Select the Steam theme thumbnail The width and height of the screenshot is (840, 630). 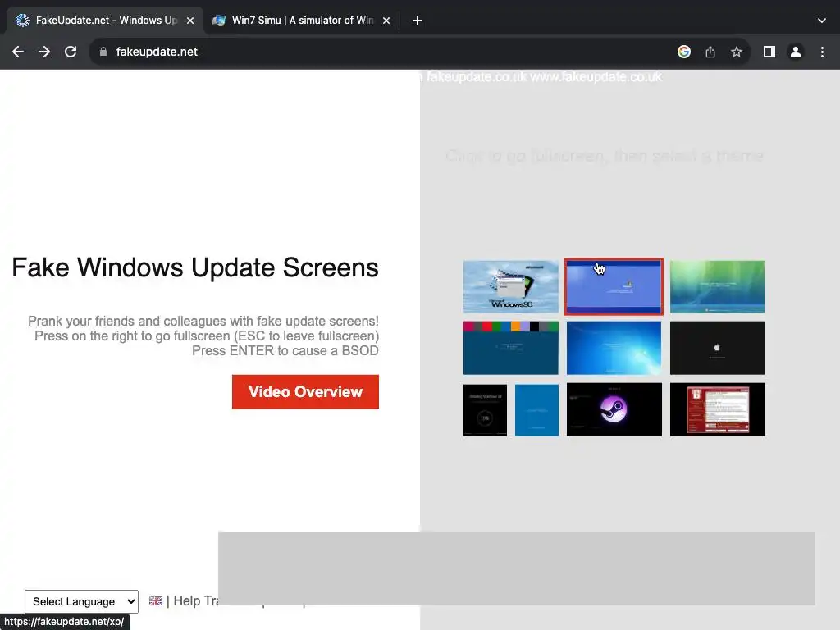[x=614, y=409]
